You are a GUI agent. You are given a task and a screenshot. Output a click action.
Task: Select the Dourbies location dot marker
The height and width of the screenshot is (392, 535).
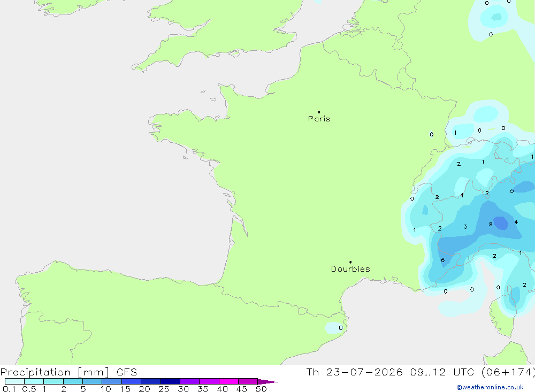[x=350, y=262]
